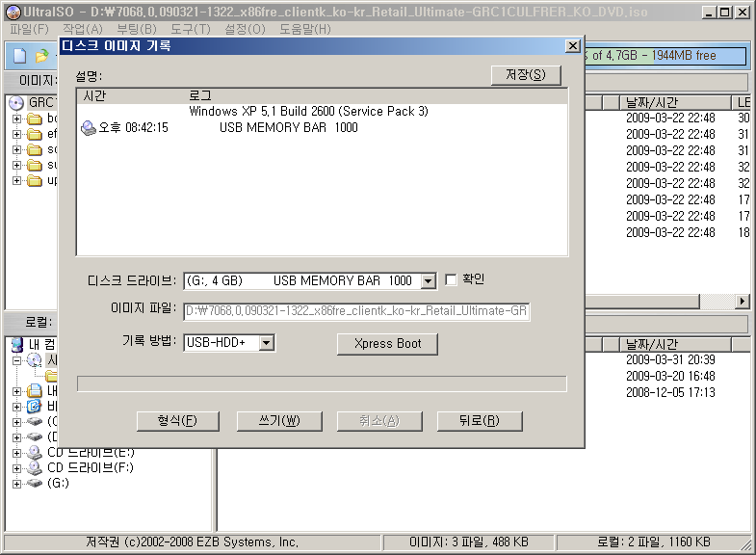Open the 기록 방법 USB-HDD+ dropdown
This screenshot has width=756, height=555.
(x=267, y=343)
